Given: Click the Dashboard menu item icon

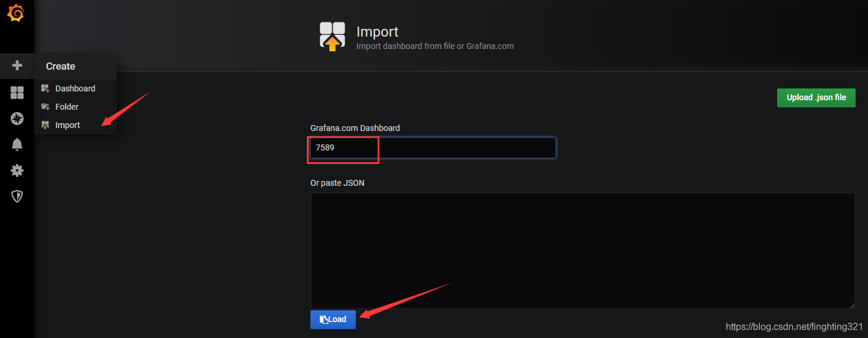Looking at the screenshot, I should (x=45, y=88).
